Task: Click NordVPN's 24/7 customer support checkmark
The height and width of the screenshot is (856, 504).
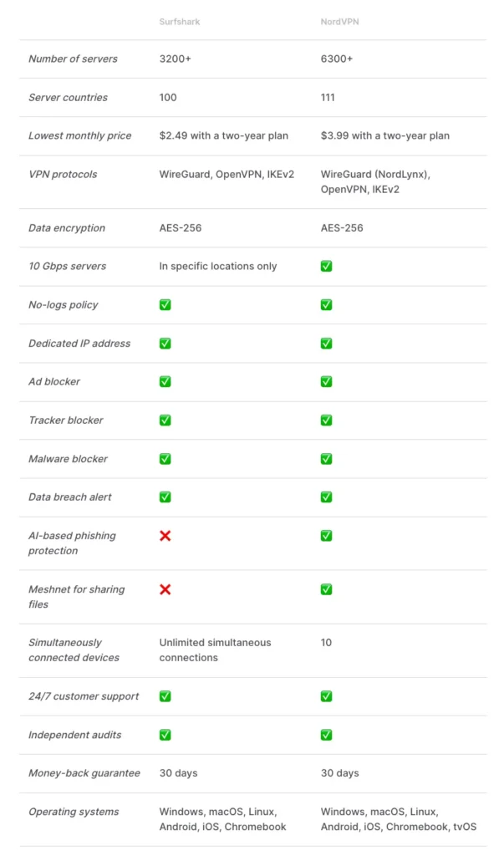Action: click(326, 695)
